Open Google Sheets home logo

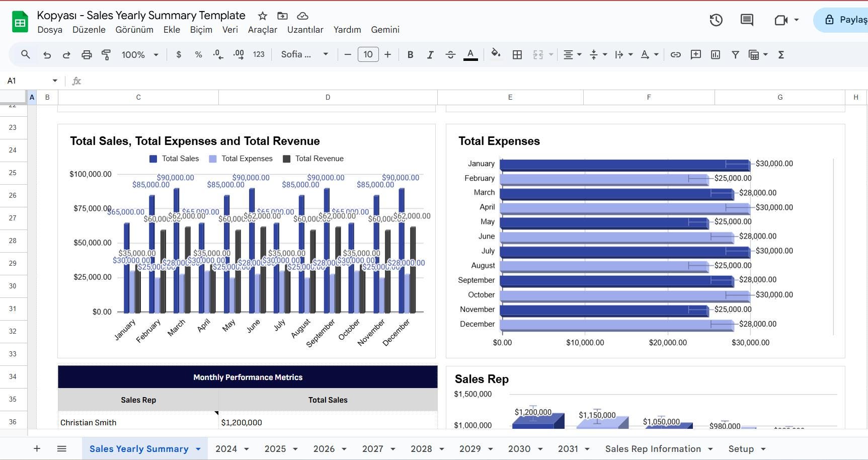coord(20,22)
